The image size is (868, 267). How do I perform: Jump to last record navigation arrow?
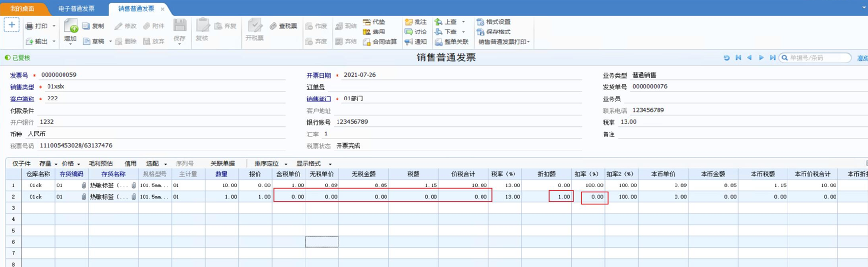click(x=772, y=58)
